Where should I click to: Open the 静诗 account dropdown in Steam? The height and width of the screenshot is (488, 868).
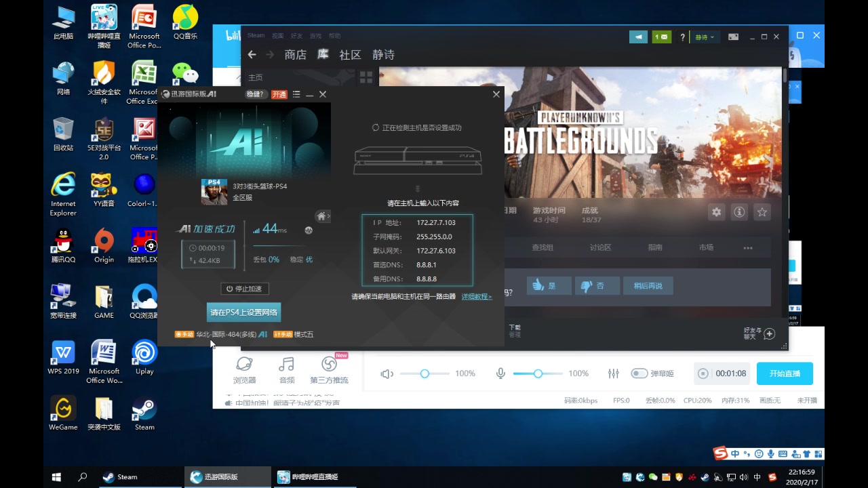[705, 37]
